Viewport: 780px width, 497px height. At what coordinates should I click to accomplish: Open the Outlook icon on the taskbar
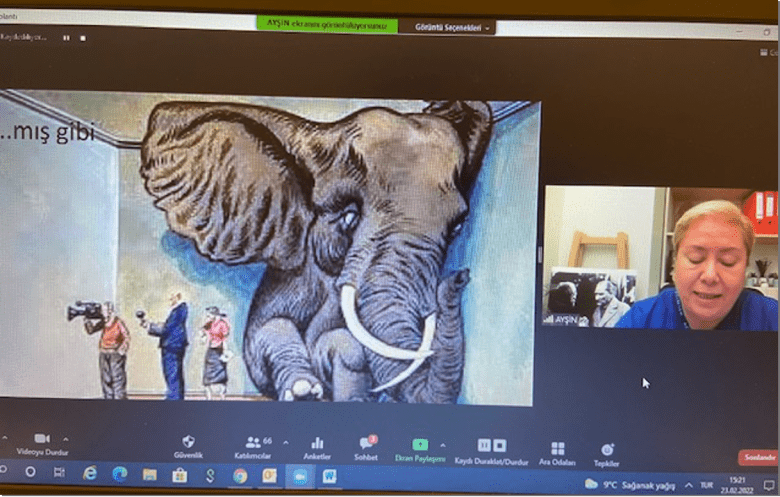tap(270, 476)
